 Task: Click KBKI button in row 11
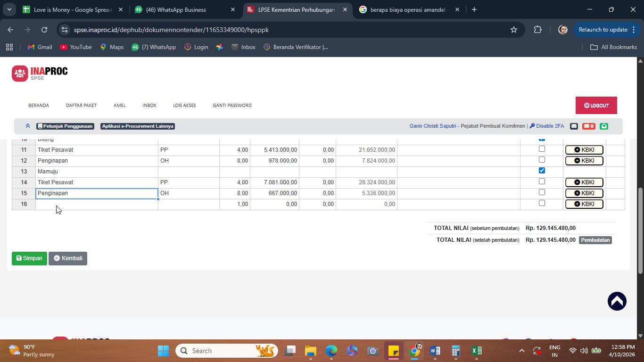pos(584,150)
